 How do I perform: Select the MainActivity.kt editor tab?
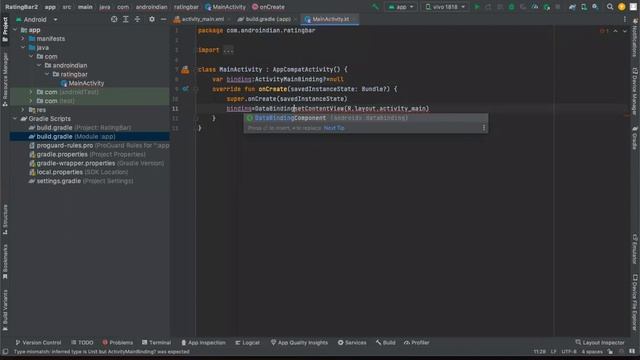click(x=330, y=19)
